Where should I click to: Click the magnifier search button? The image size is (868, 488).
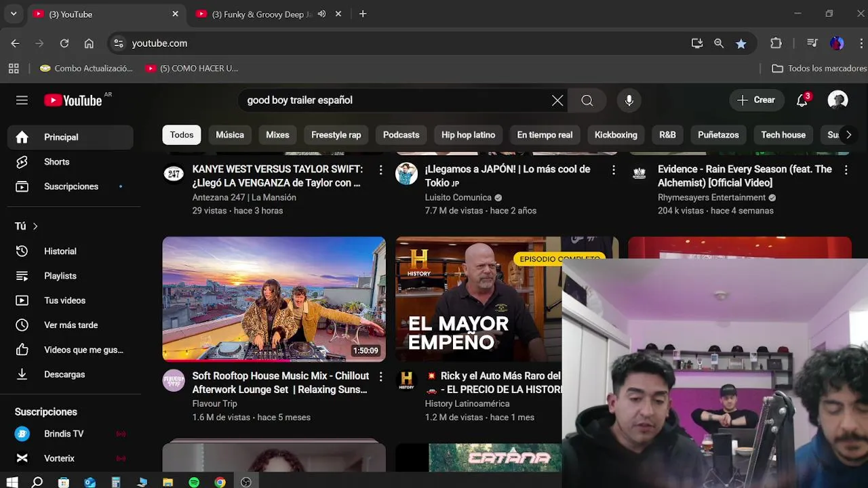pos(587,100)
